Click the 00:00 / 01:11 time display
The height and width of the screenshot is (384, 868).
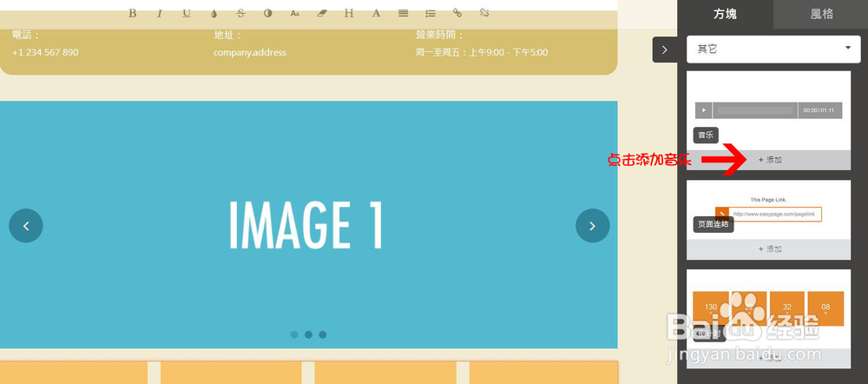[820, 110]
